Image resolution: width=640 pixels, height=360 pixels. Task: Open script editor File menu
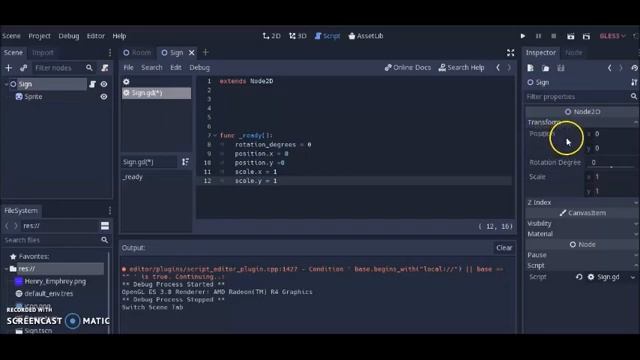(x=128, y=68)
